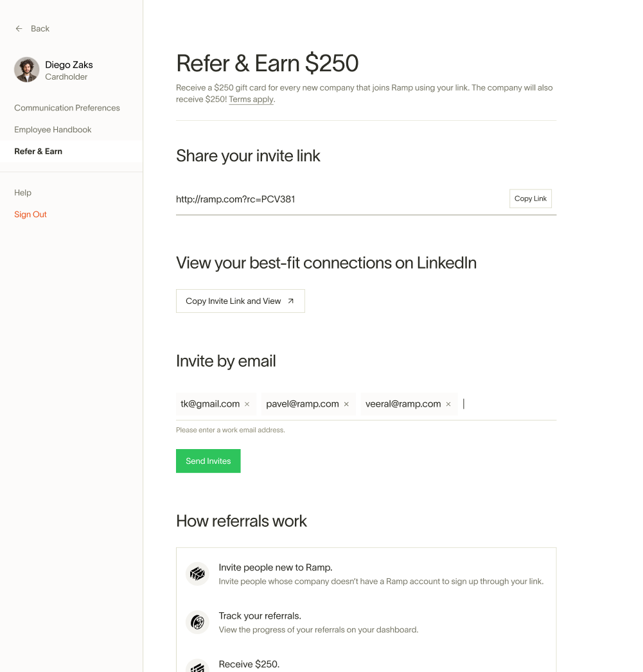The height and width of the screenshot is (672, 643).
Task: Remove tk@gmail.com email chip
Action: (x=247, y=404)
